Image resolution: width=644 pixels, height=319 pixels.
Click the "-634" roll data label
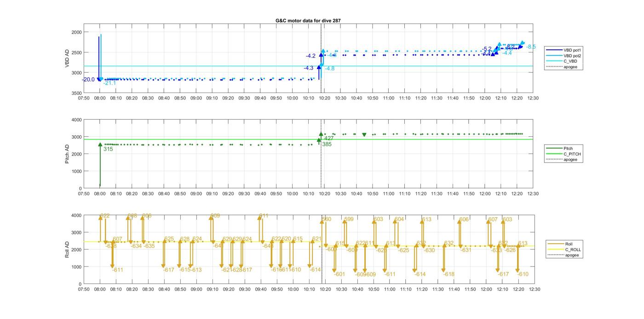(x=136, y=246)
